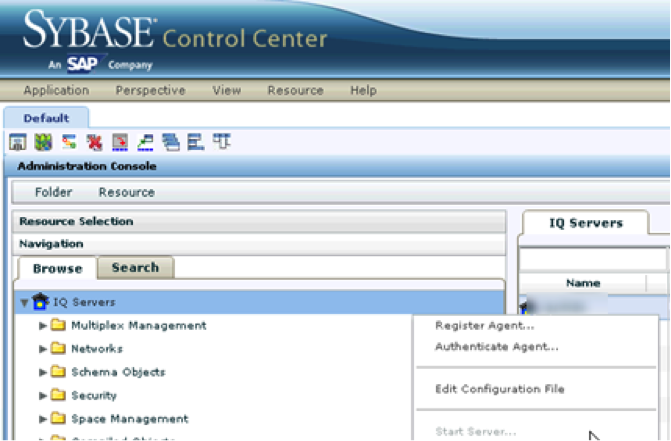671x441 pixels.
Task: Choose Edit Configuration File from context menu
Action: [500, 389]
